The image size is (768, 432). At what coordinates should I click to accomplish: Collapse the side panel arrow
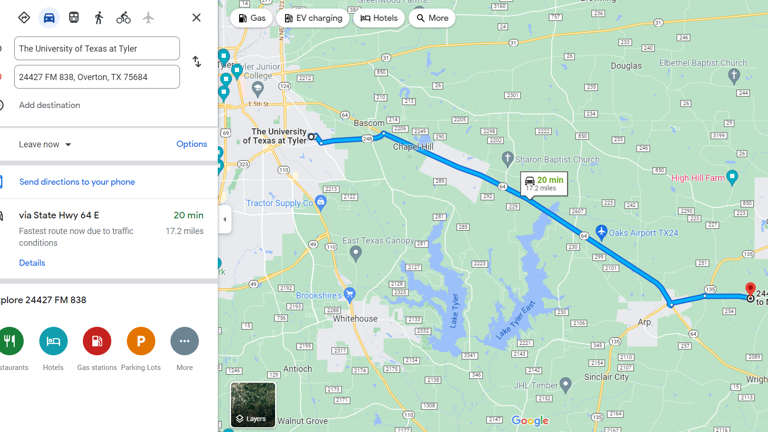225,219
